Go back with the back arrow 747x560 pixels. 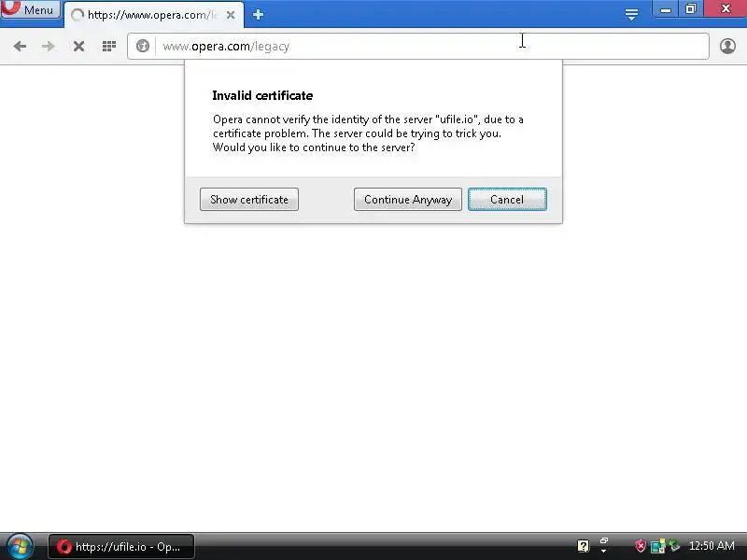point(20,46)
